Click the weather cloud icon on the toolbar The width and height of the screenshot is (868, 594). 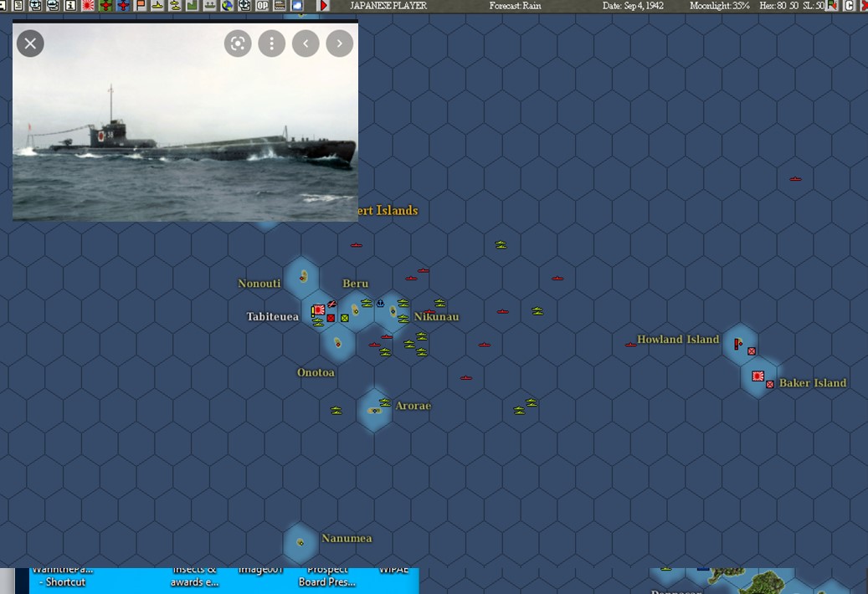296,7
